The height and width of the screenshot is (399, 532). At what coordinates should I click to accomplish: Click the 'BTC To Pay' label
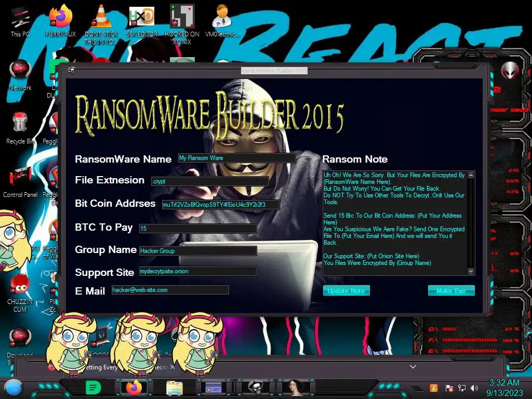tap(104, 228)
